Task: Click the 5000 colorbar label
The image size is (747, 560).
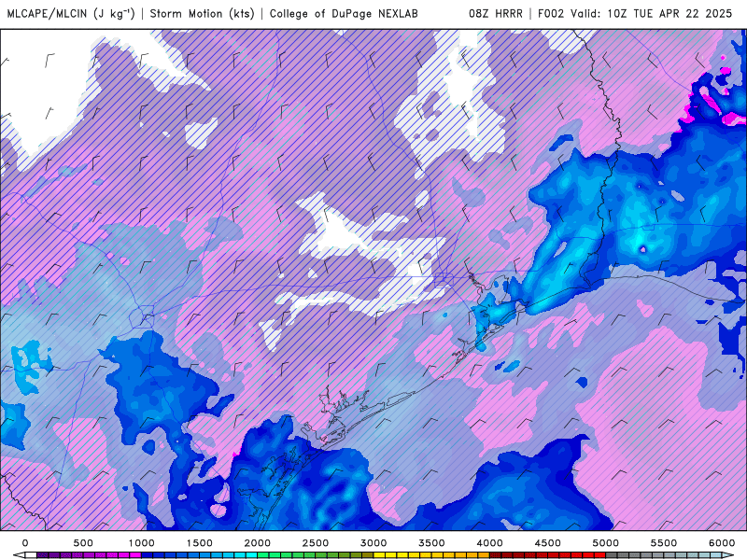Action: point(605,543)
